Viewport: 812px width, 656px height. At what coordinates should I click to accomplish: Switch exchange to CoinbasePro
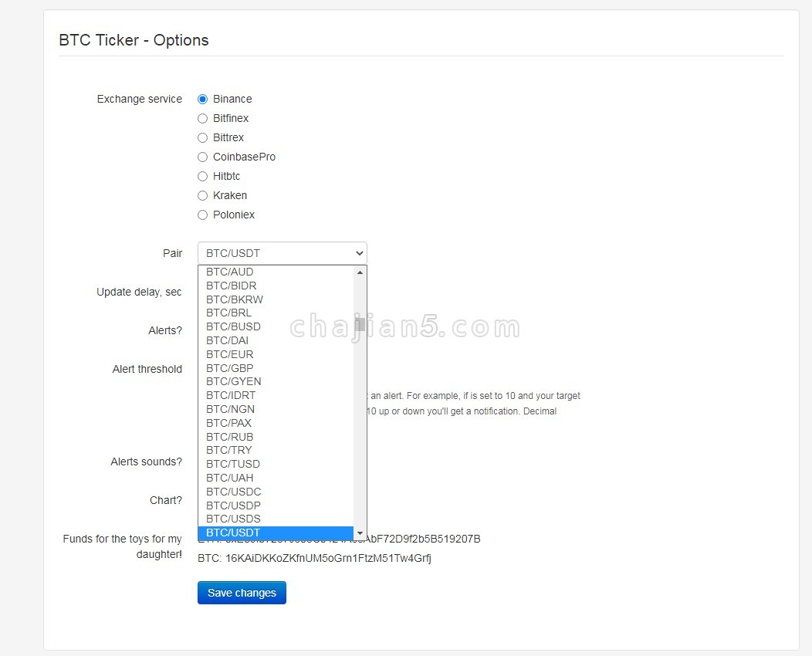click(x=202, y=157)
